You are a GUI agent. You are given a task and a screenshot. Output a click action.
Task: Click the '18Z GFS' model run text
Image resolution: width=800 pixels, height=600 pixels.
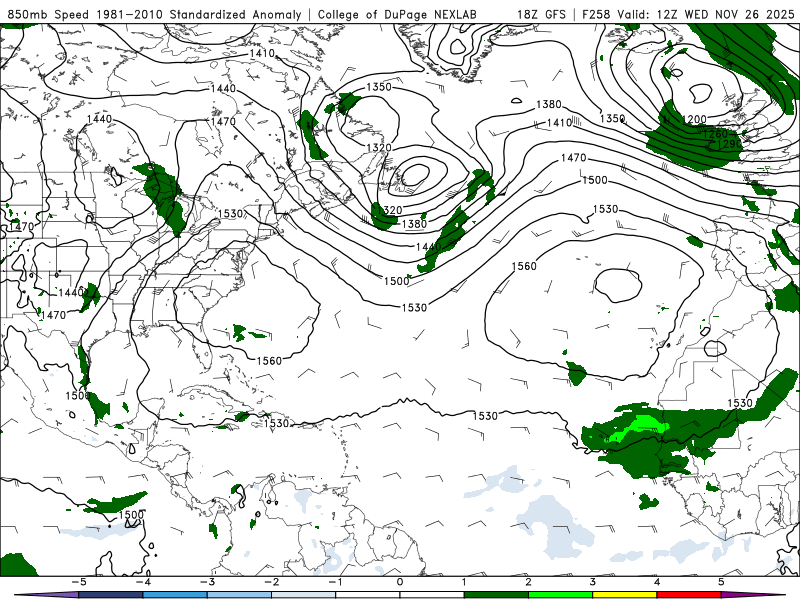(541, 14)
